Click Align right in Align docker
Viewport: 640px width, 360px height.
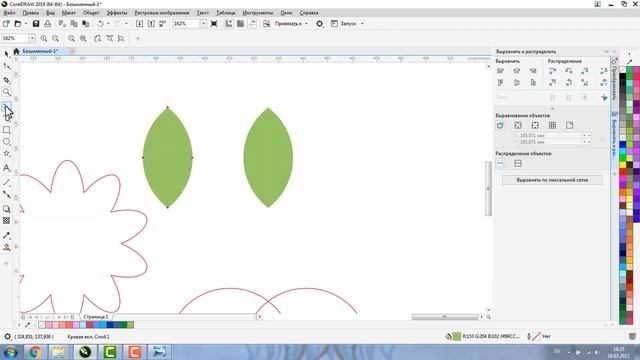533,71
